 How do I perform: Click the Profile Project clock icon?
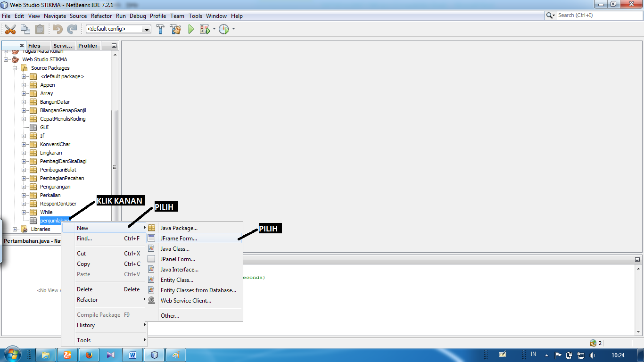point(223,29)
